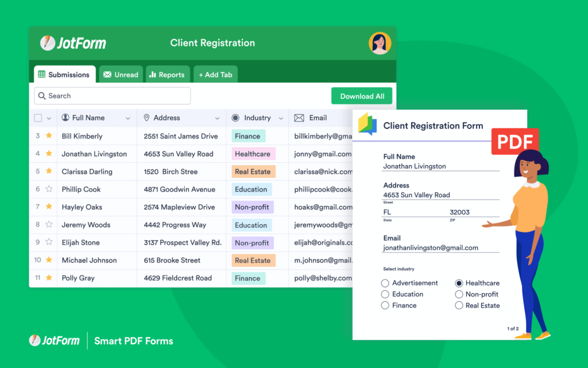Select the Advertisement radio button
The height and width of the screenshot is (368, 588).
click(385, 283)
